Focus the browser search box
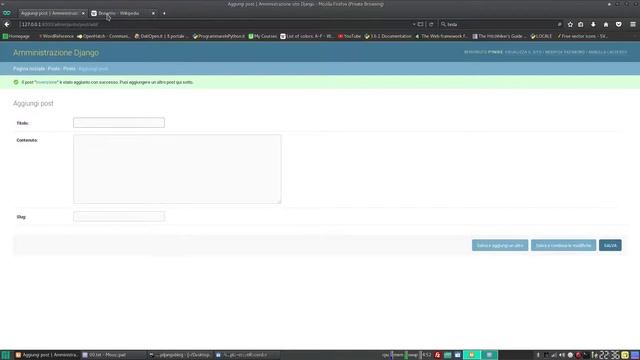Viewport: 640px width, 360px height. (x=501, y=24)
